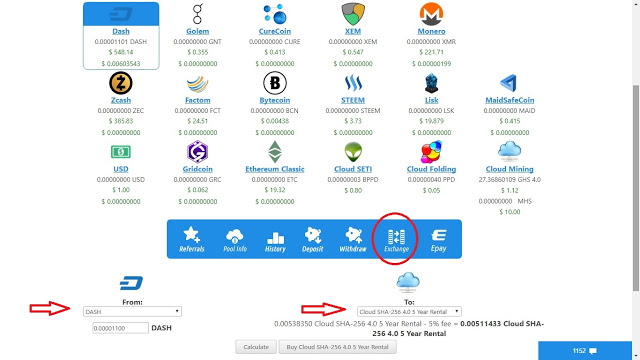Click the Ethereum Classic diamond icon
640x360 pixels.
[x=275, y=152]
